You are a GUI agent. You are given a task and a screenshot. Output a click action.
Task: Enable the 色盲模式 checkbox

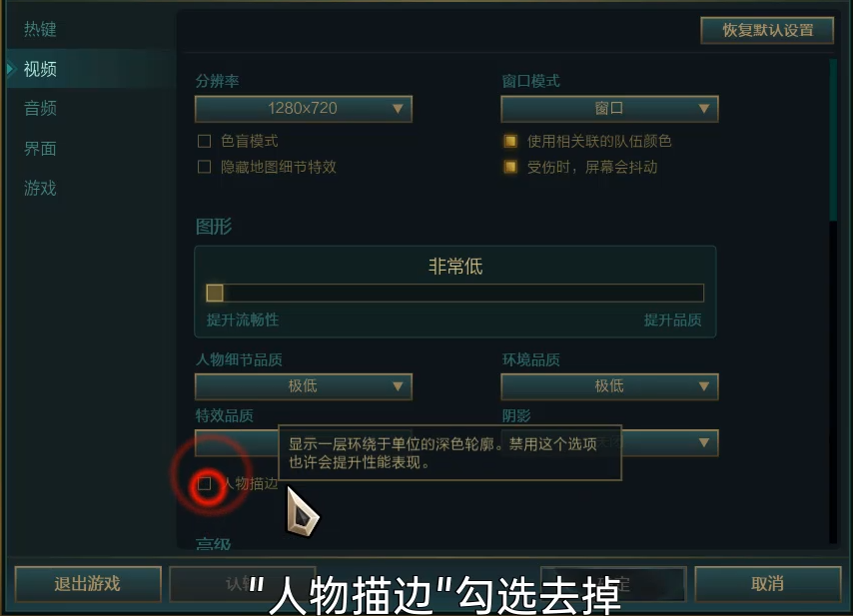click(x=204, y=142)
